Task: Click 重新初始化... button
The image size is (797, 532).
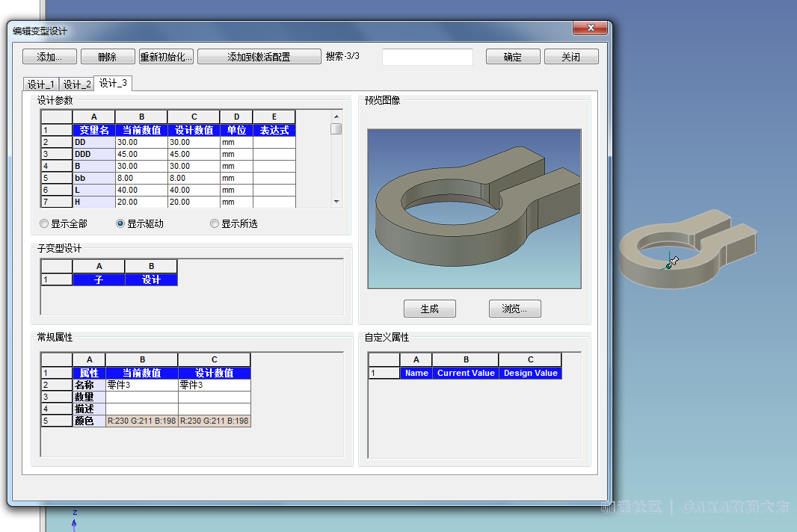Action: coord(167,57)
